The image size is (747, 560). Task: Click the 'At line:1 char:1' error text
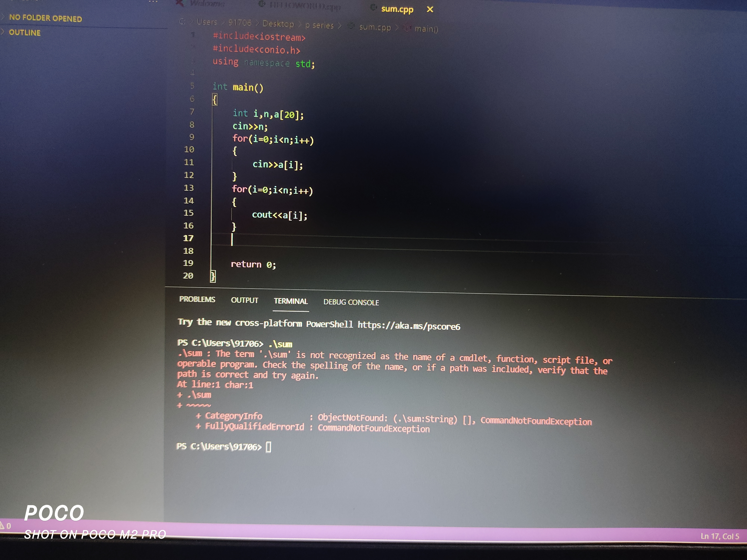coord(215,385)
